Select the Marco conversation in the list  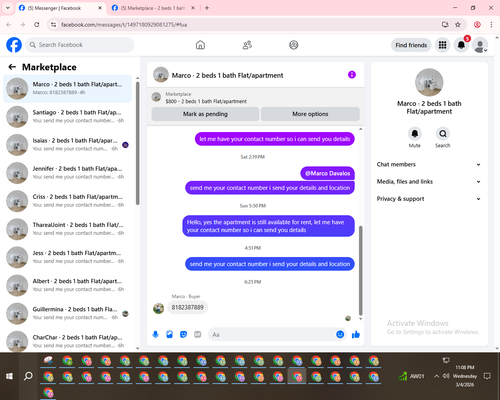(68, 89)
